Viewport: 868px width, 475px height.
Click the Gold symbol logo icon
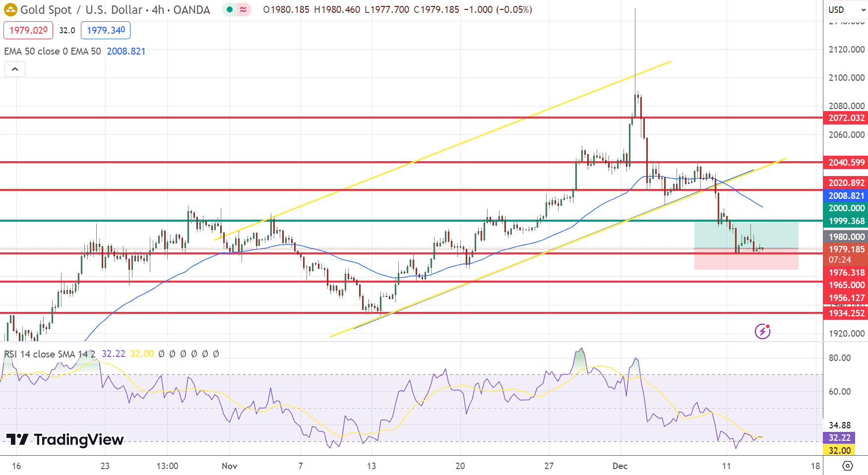pyautogui.click(x=10, y=9)
